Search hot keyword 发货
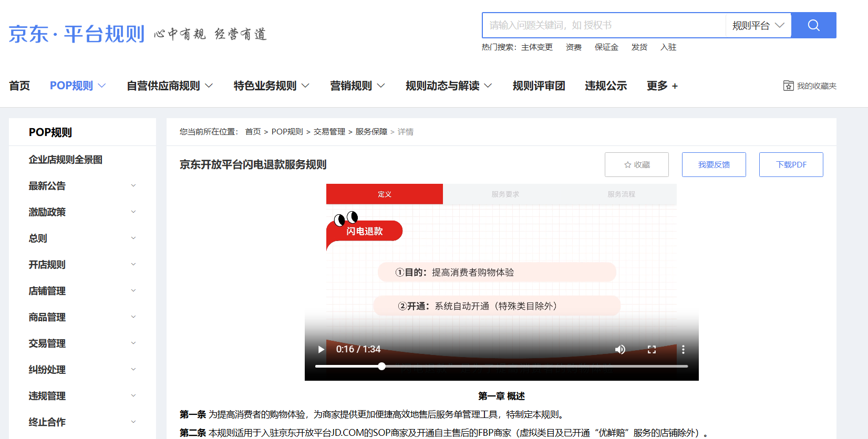The image size is (868, 439). pos(639,47)
